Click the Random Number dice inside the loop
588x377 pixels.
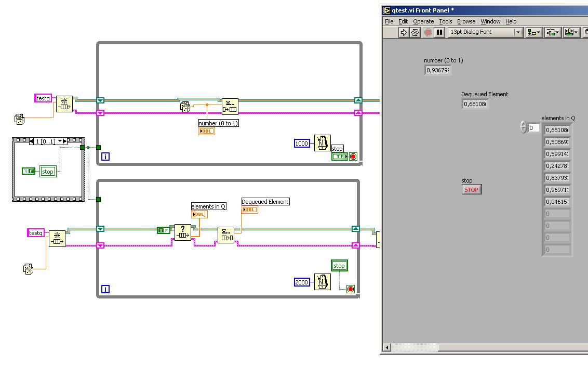[x=185, y=107]
